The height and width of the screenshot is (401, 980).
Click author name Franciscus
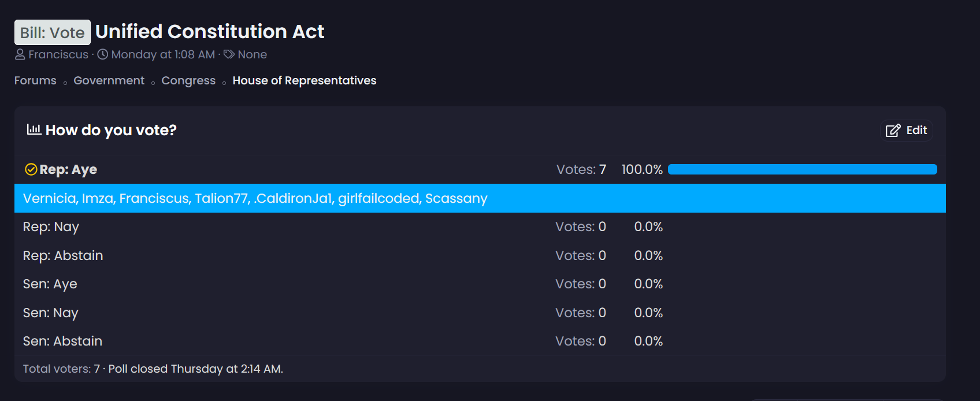(58, 54)
